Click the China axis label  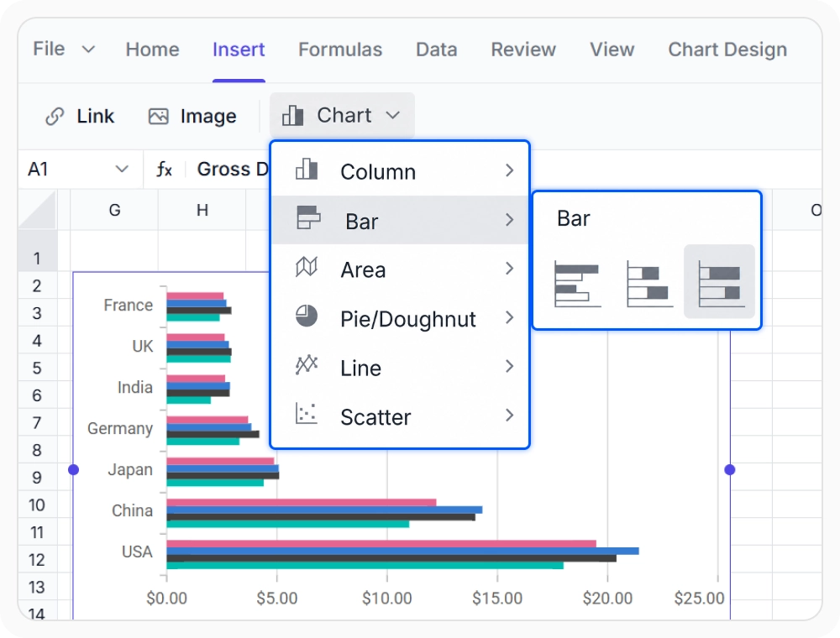tap(132, 510)
